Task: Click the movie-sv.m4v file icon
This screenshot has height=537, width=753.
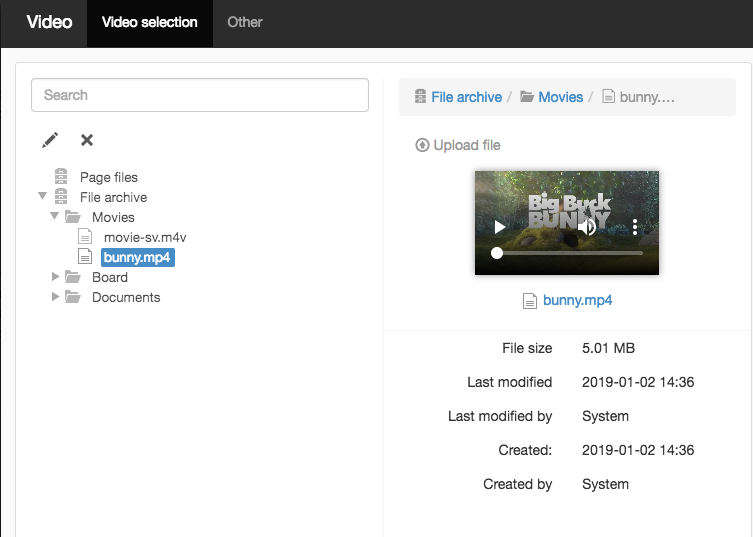Action: [x=85, y=237]
